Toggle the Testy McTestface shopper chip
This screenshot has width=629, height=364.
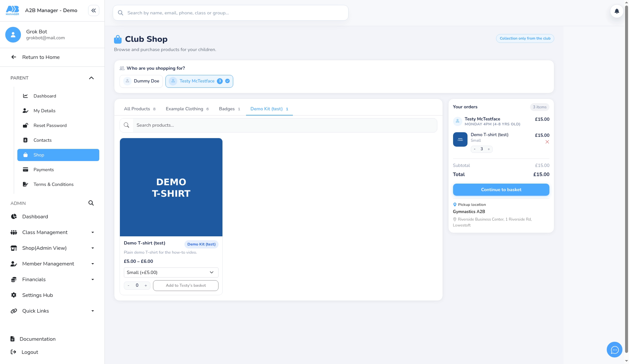[x=199, y=81]
